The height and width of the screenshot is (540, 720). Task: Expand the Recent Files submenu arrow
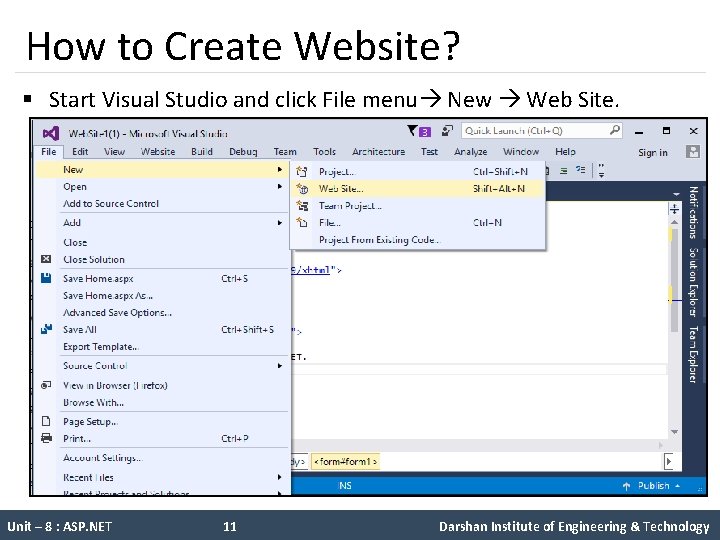(280, 477)
